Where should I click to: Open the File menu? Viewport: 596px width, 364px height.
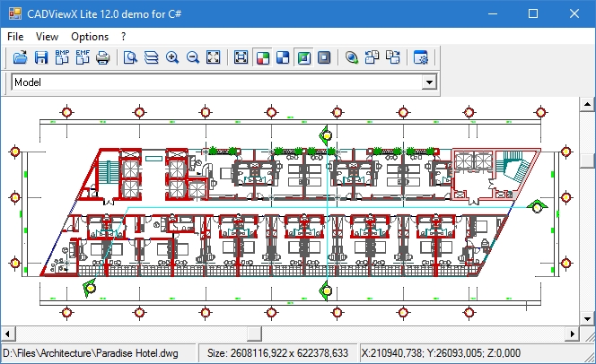click(x=15, y=37)
